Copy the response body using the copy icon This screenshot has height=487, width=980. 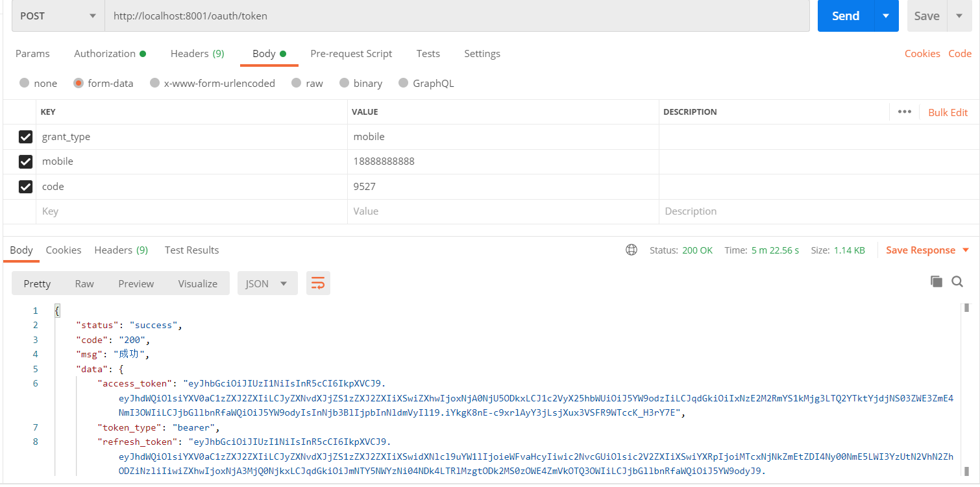(937, 281)
